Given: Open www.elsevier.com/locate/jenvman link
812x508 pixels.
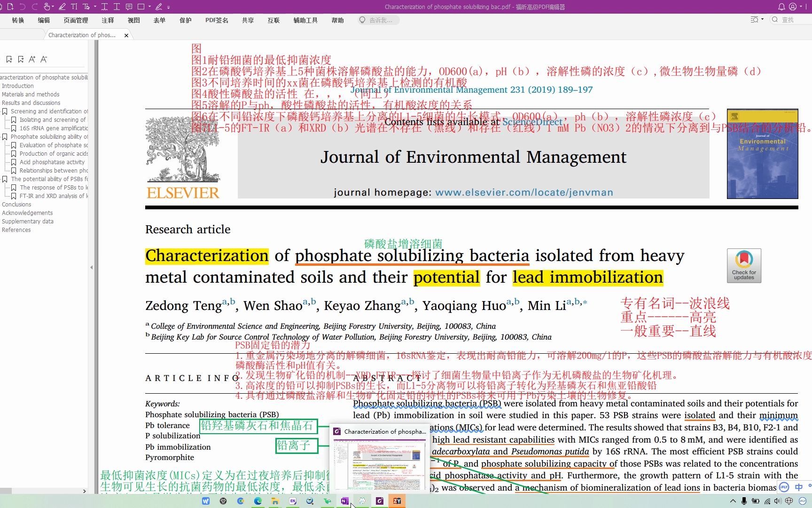Looking at the screenshot, I should pyautogui.click(x=524, y=192).
